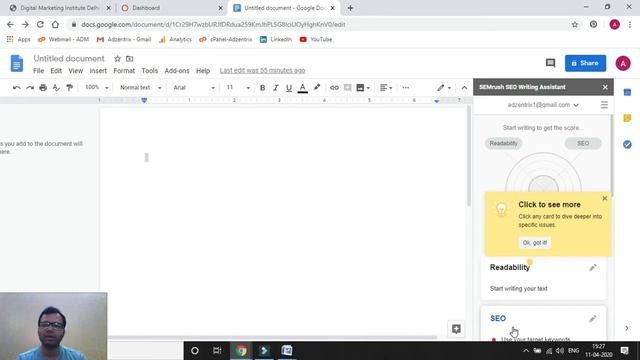The height and width of the screenshot is (360, 640).
Task: Click the Insert link icon
Action: pyautogui.click(x=334, y=87)
